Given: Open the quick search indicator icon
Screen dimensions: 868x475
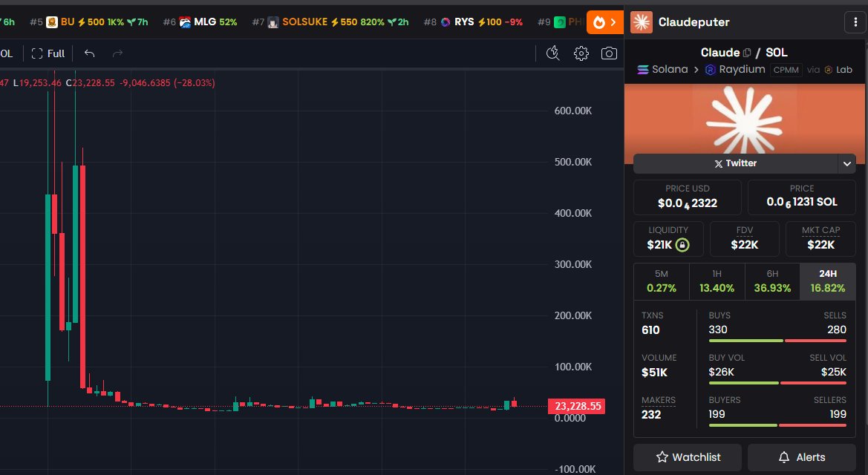Looking at the screenshot, I should click(x=552, y=53).
